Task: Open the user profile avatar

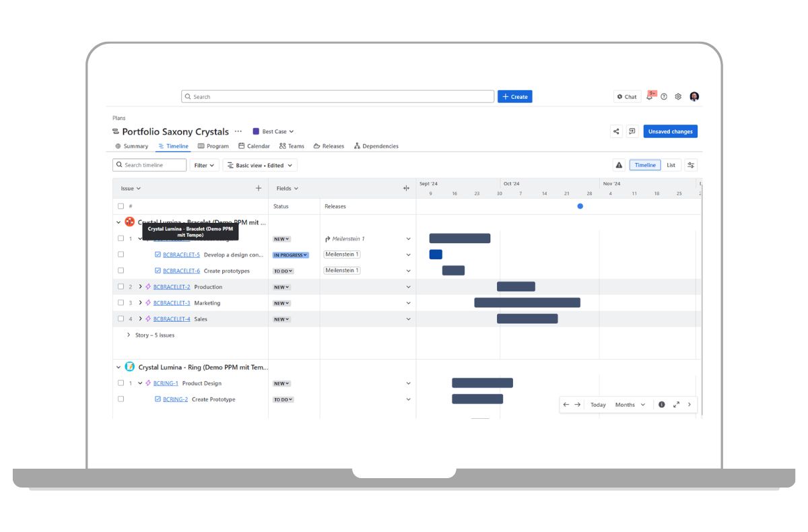Action: click(694, 97)
